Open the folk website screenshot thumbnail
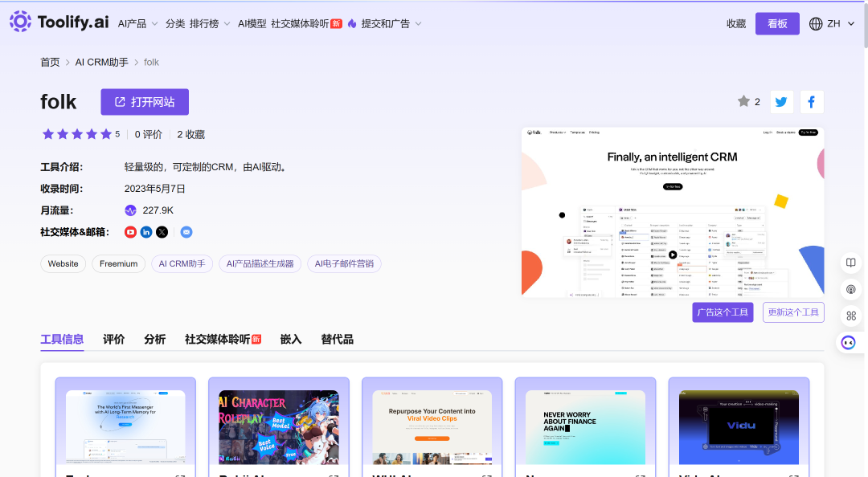 pos(673,213)
